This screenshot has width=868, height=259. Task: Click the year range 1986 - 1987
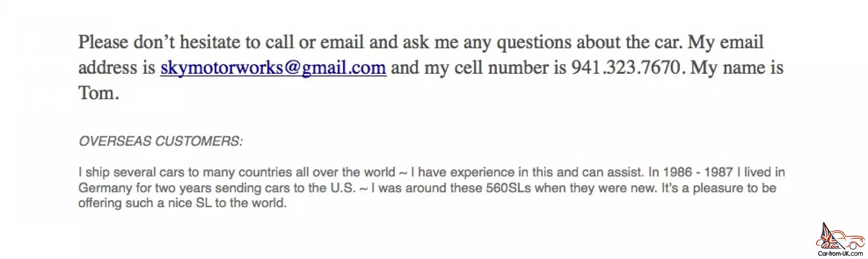click(x=698, y=172)
